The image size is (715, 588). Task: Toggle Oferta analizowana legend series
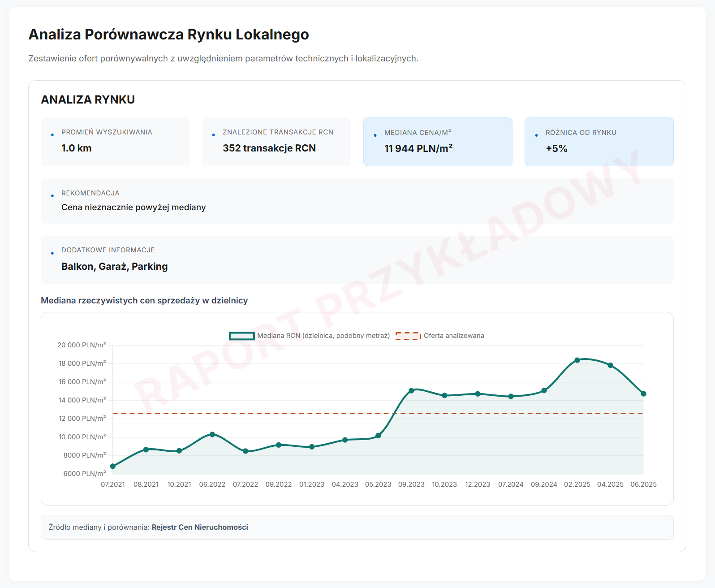point(439,336)
